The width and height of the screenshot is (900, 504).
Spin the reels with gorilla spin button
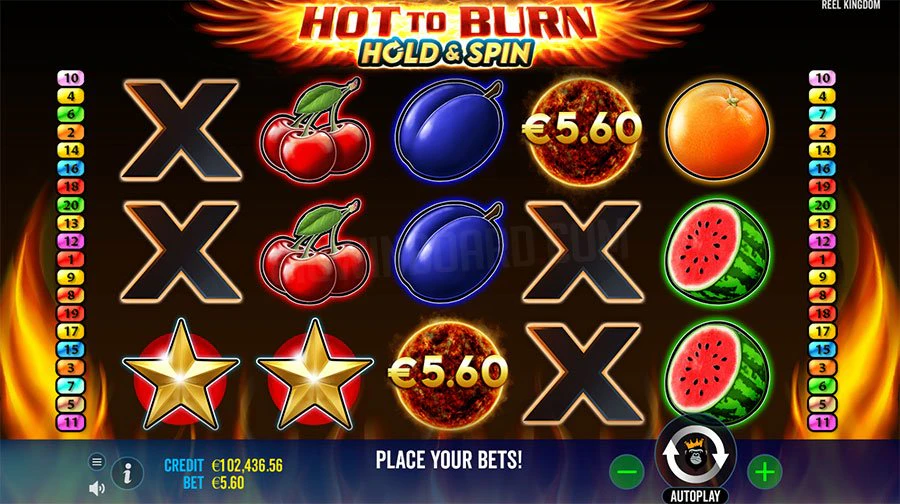pyautogui.click(x=695, y=456)
